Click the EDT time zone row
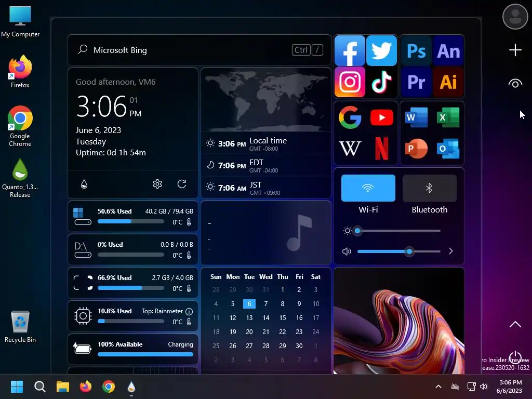The width and height of the screenshot is (532, 399). (x=266, y=166)
